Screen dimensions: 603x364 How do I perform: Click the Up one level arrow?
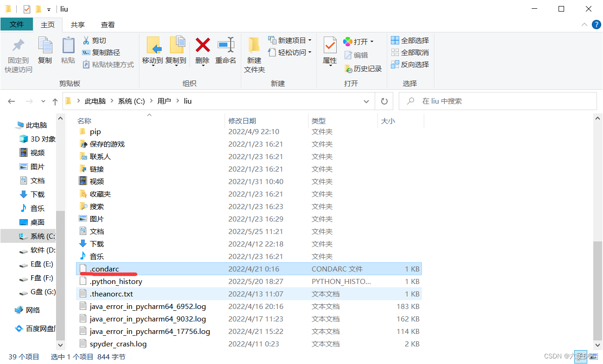(x=55, y=101)
